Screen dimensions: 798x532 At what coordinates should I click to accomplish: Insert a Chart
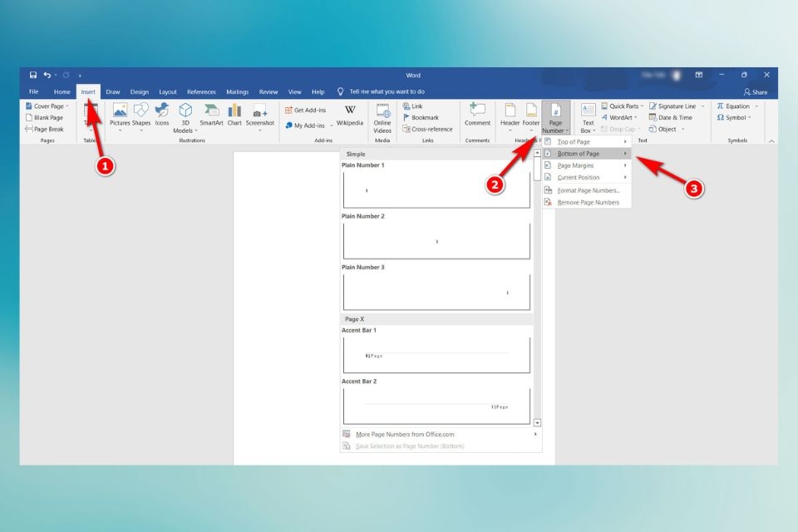[x=234, y=115]
